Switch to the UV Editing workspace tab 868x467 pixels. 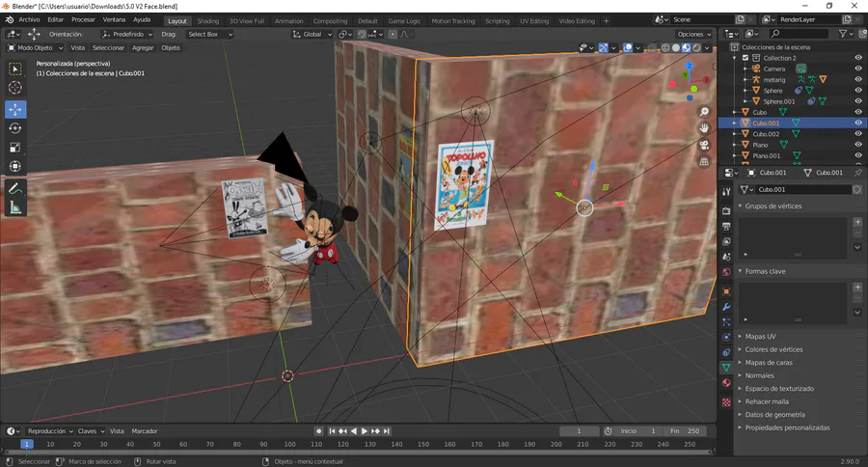[534, 21]
